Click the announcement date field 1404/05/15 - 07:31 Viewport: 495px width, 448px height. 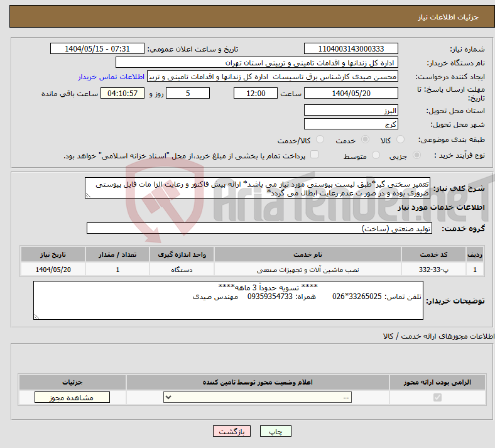pyautogui.click(x=97, y=48)
